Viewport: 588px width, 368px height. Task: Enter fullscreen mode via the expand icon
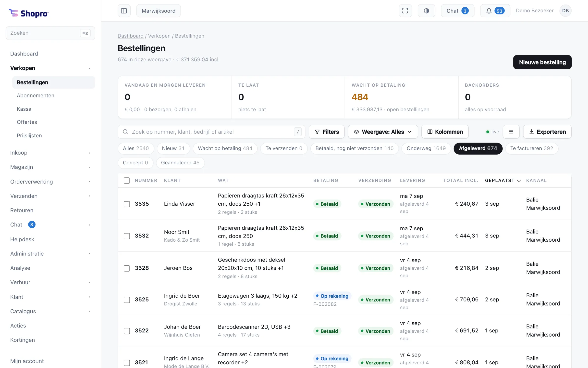click(x=405, y=11)
